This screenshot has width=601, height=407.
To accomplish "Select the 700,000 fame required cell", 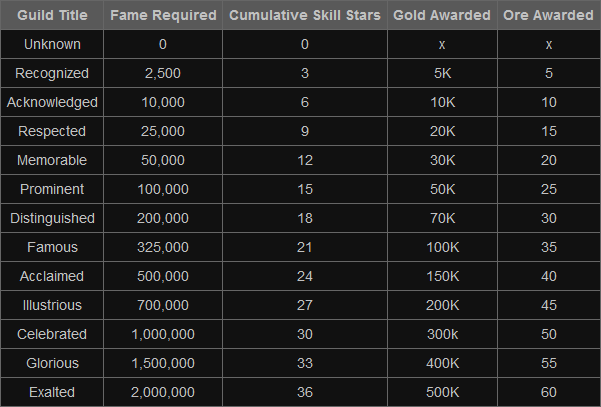I will pyautogui.click(x=162, y=306).
